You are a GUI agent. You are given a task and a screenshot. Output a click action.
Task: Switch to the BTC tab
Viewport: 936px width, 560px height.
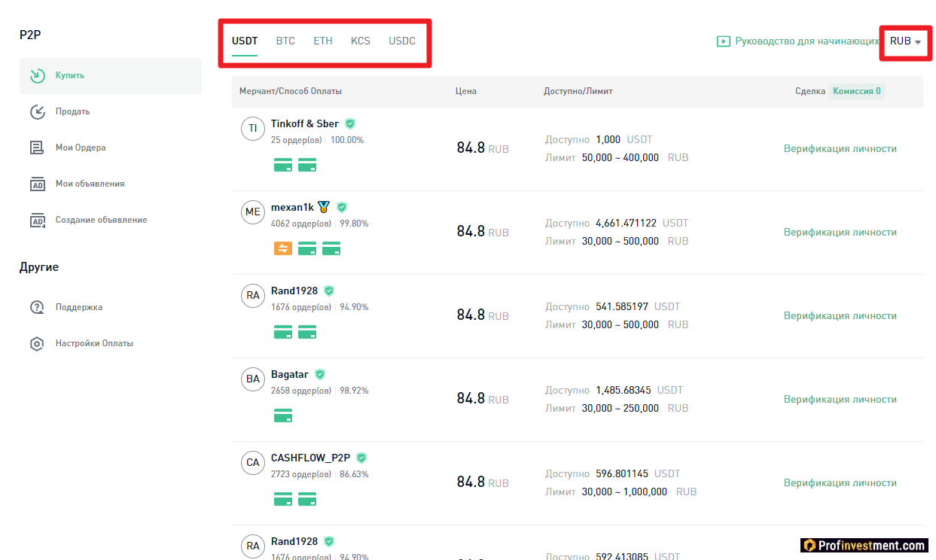(x=285, y=41)
